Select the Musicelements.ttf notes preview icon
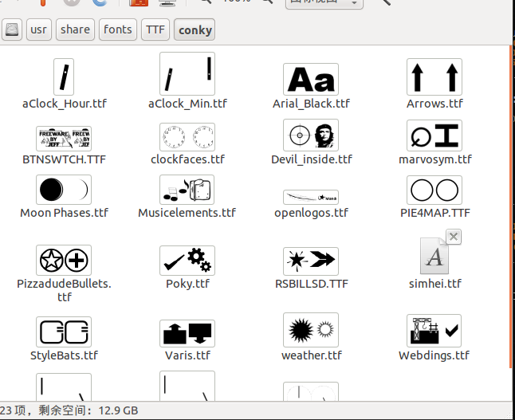Image resolution: width=515 pixels, height=420 pixels. 187,190
